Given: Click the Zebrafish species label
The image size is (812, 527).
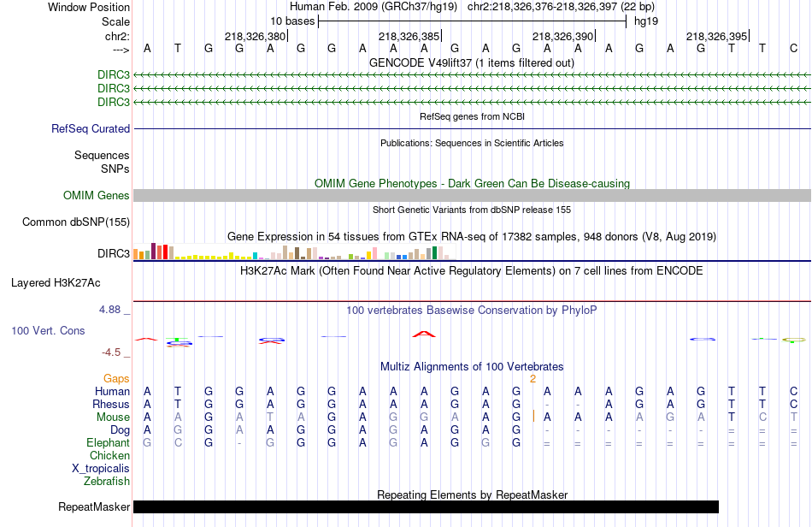Looking at the screenshot, I should [107, 482].
